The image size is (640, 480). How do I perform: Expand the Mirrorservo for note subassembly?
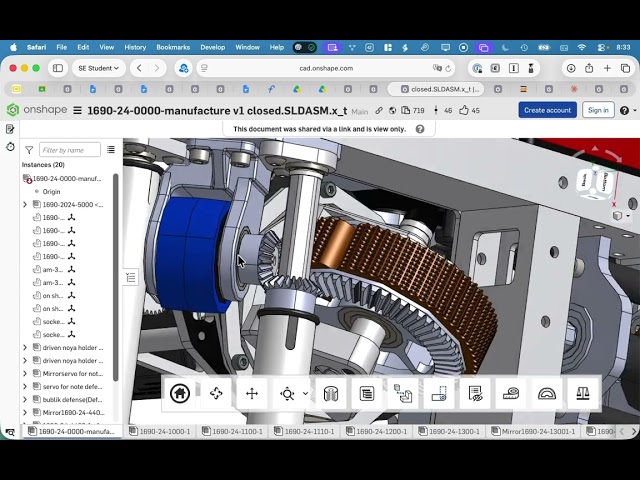25,373
